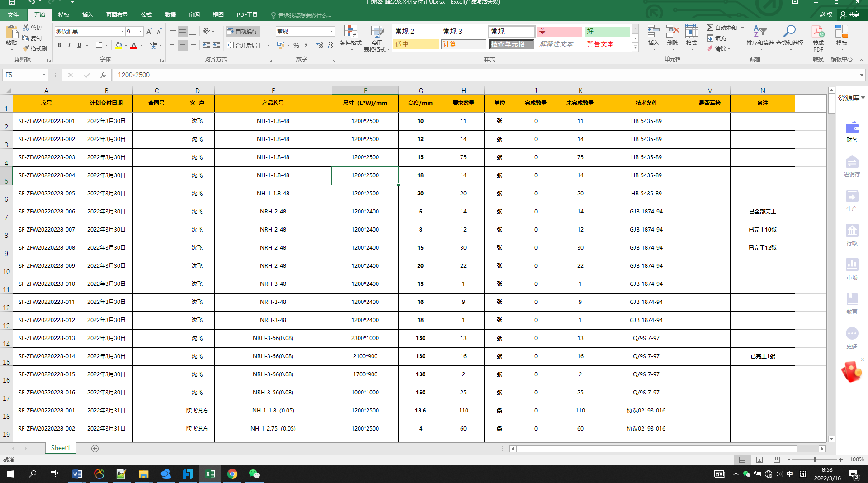
Task: Apply the 警告文本 cell style
Action: point(607,44)
